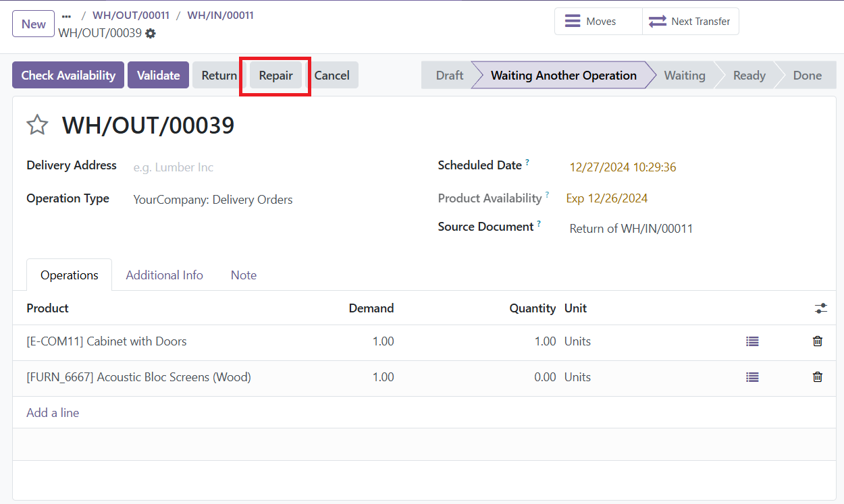Click Source Document help question mark
Image resolution: width=844 pixels, height=504 pixels.
[x=539, y=224]
